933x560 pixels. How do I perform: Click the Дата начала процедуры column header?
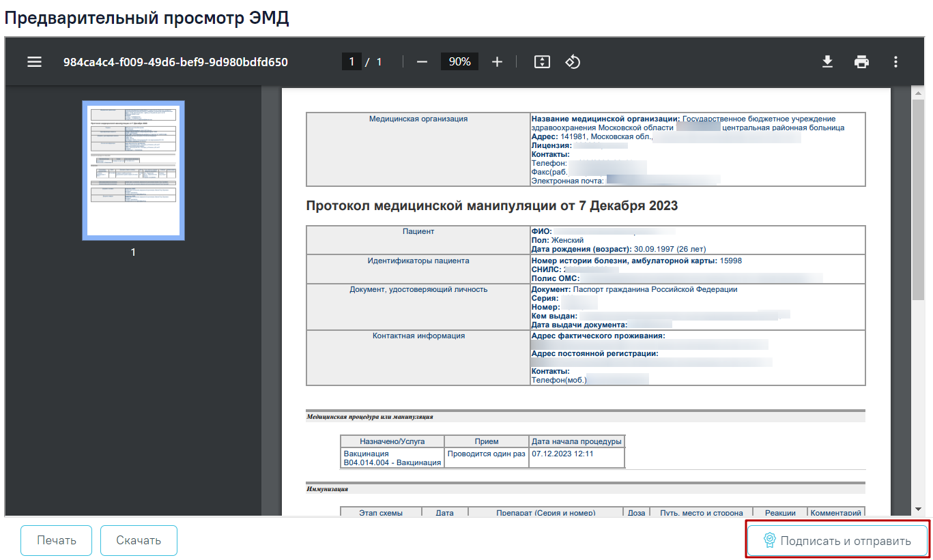click(x=577, y=441)
